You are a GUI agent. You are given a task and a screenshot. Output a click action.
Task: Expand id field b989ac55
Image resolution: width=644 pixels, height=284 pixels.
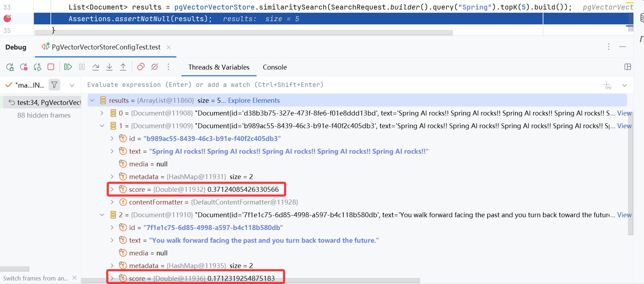click(x=112, y=138)
